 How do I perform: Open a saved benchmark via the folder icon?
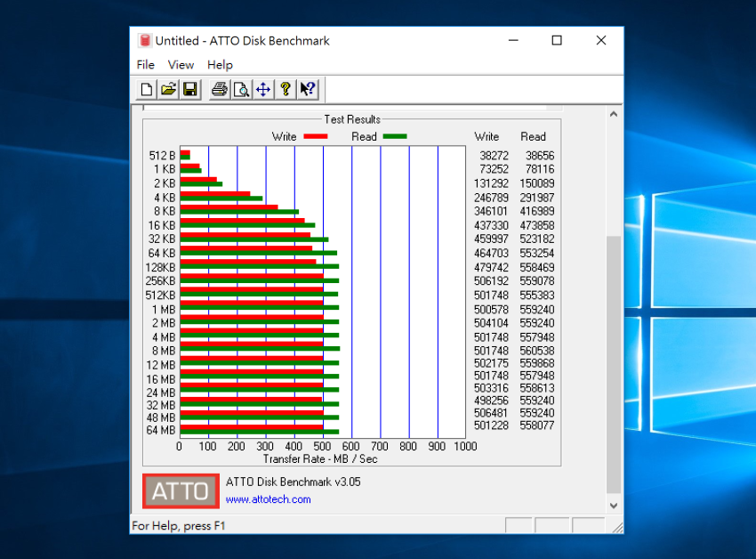pyautogui.click(x=167, y=89)
